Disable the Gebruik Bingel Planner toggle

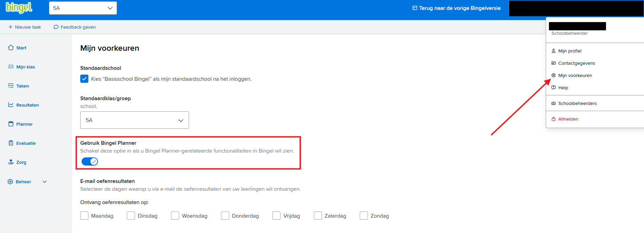pyautogui.click(x=90, y=161)
